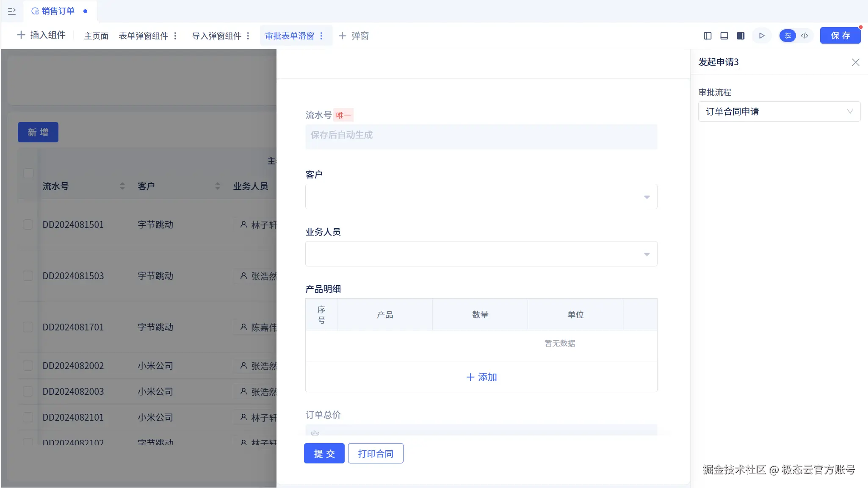Image resolution: width=868 pixels, height=488 pixels.
Task: Switch to code view icon
Action: point(804,36)
